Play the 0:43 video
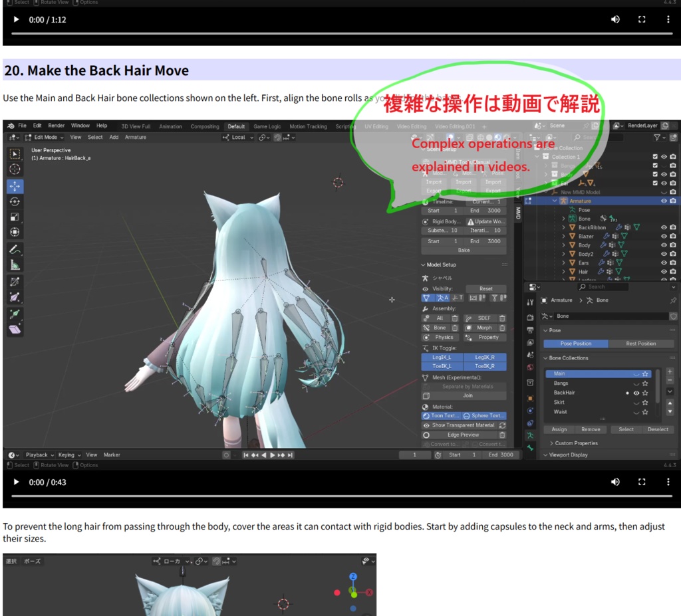 point(16,482)
